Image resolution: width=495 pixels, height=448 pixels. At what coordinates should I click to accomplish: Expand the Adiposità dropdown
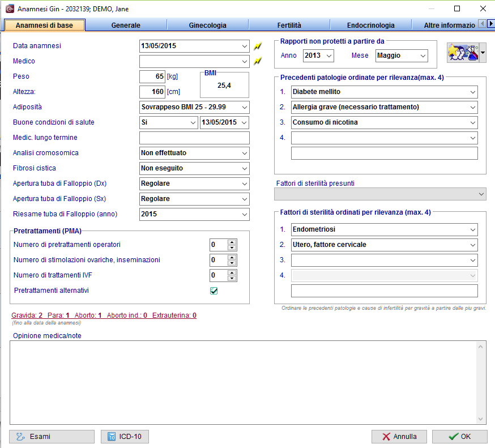click(244, 108)
